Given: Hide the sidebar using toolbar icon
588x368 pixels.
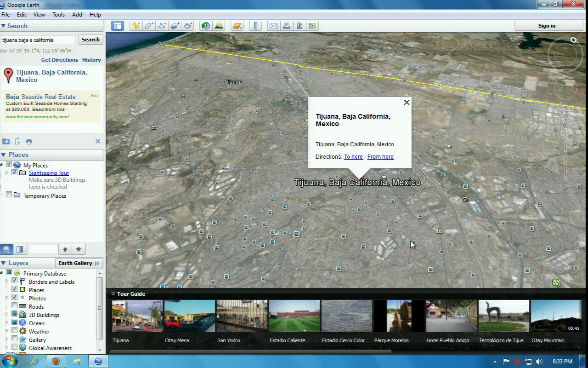Looking at the screenshot, I should 118,26.
